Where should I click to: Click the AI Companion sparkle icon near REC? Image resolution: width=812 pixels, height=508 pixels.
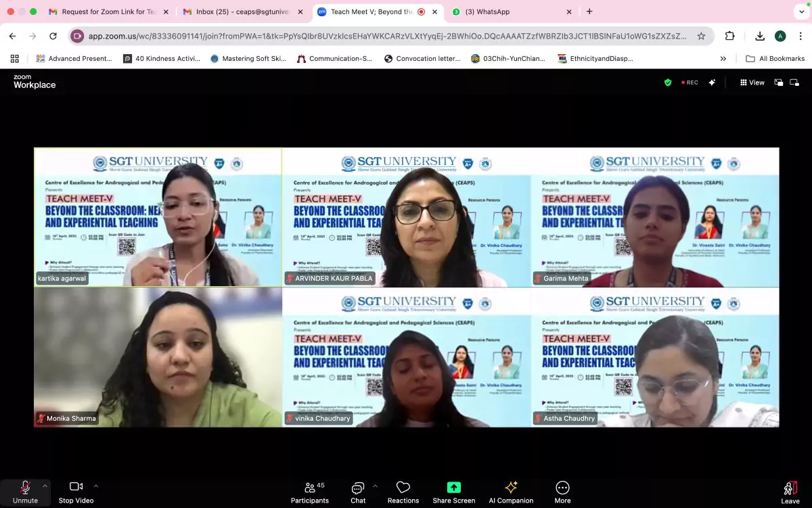[712, 83]
